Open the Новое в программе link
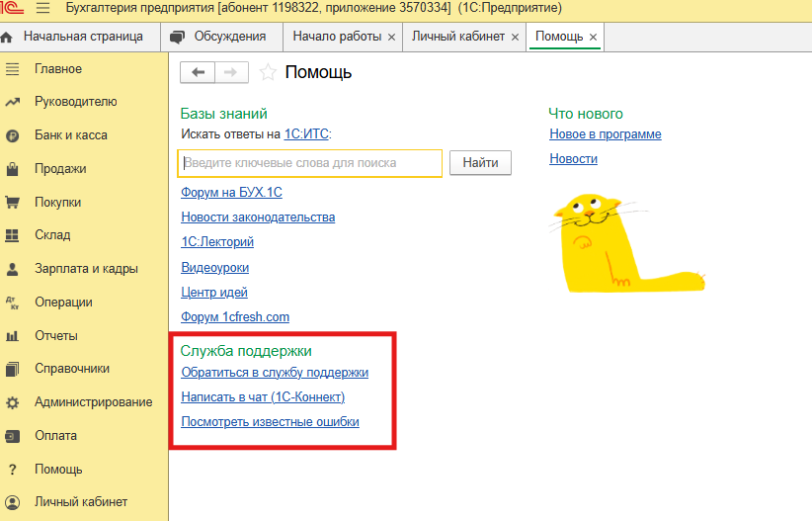The height and width of the screenshot is (521, 812). [x=605, y=134]
